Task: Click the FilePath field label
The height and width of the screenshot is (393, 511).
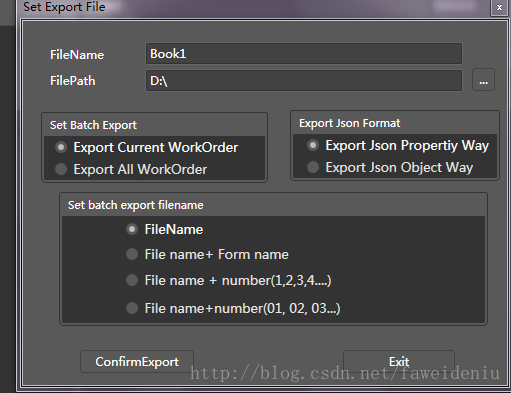Action: pyautogui.click(x=73, y=81)
